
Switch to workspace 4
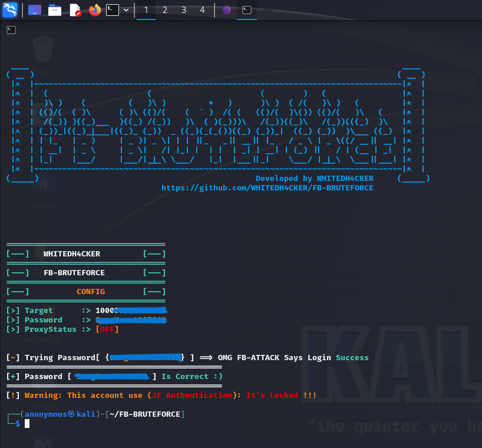tap(203, 9)
